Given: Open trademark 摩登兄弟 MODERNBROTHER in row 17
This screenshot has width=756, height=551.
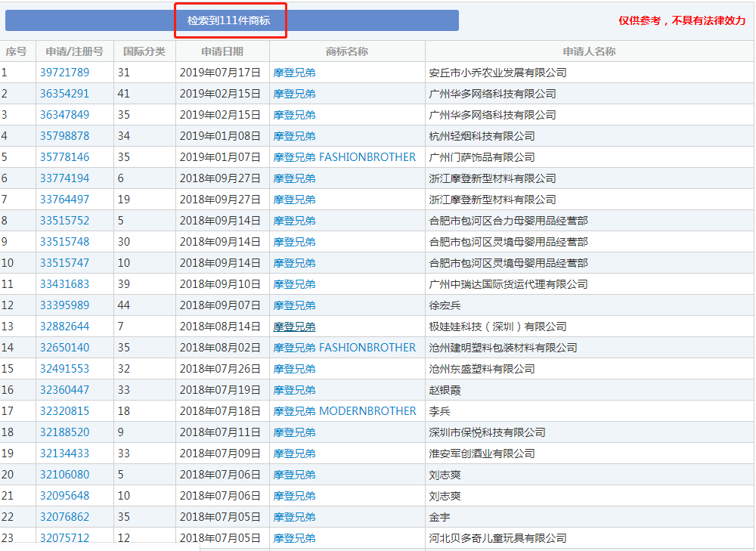Looking at the screenshot, I should (x=345, y=411).
